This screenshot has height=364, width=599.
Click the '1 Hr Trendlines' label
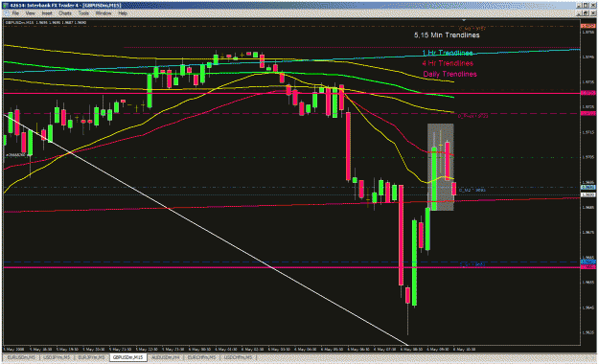(448, 53)
